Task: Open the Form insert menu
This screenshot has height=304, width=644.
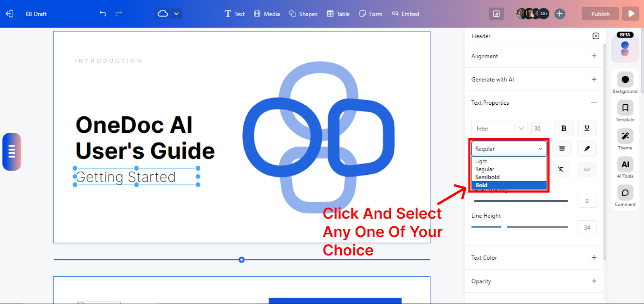Action: pos(371,14)
